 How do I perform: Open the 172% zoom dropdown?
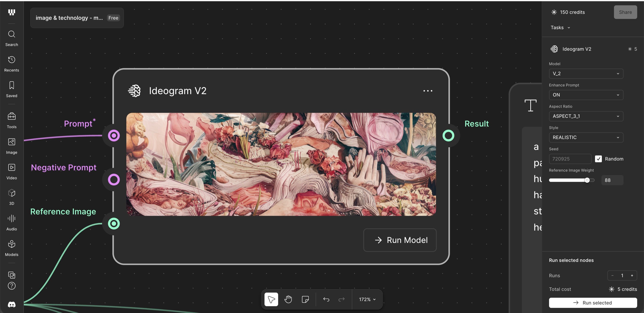coord(367,299)
